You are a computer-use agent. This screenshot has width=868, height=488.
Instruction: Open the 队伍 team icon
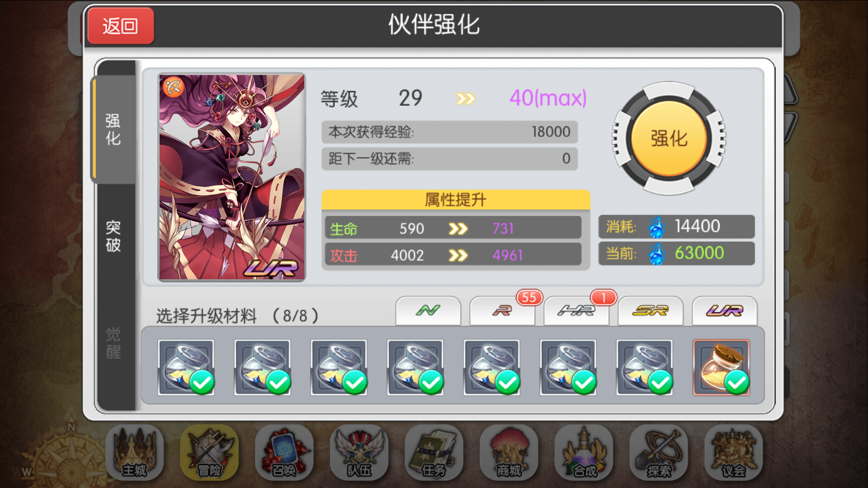tap(359, 453)
